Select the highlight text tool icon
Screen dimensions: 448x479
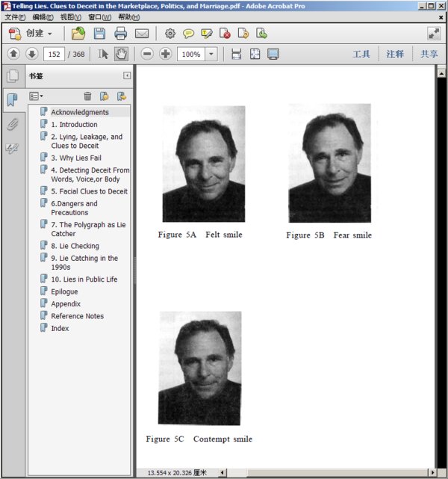pos(207,34)
